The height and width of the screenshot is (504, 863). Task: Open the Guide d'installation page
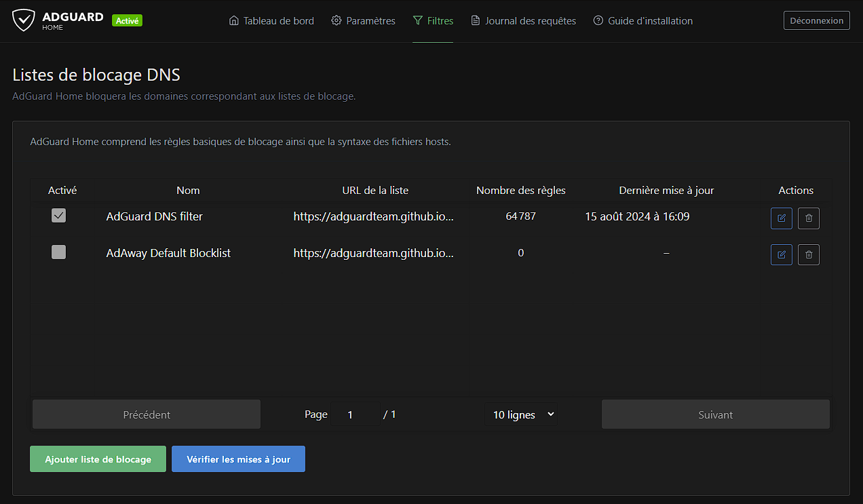point(643,21)
